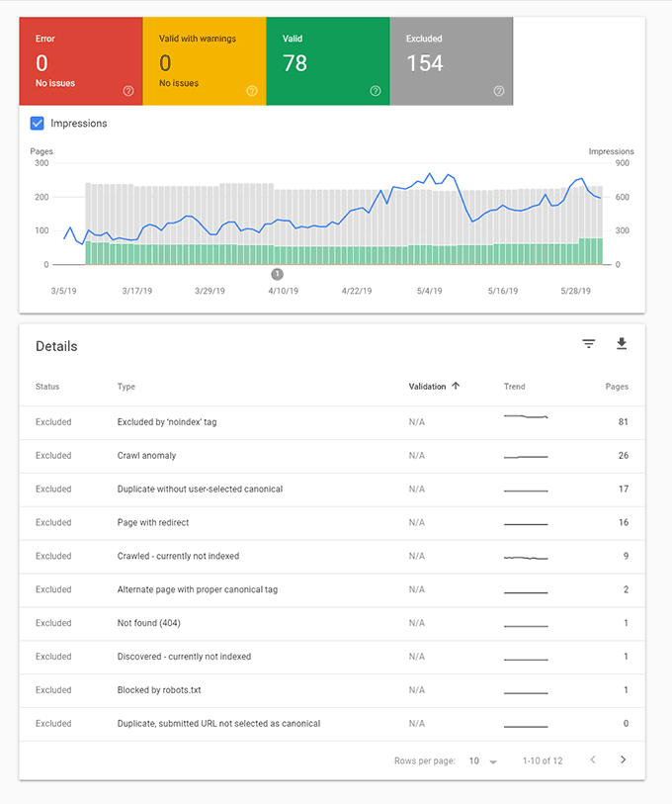The width and height of the screenshot is (672, 804).
Task: Open help icon on the Excluded card
Action: click(x=499, y=91)
